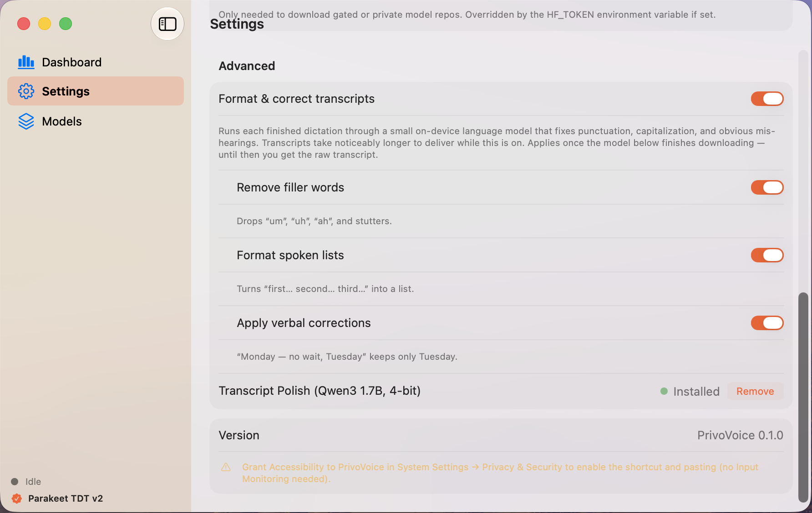Image resolution: width=812 pixels, height=513 pixels.
Task: Click the Installed status text
Action: coord(696,392)
